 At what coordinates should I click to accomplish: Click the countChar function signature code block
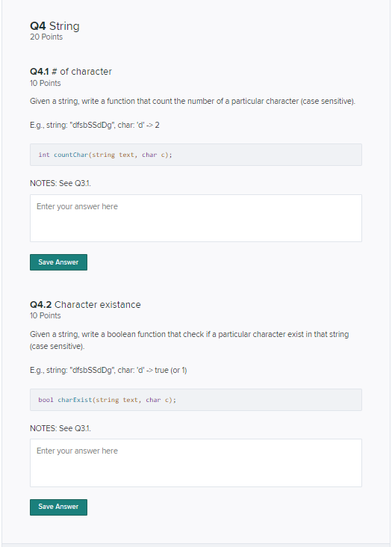pyautogui.click(x=196, y=155)
